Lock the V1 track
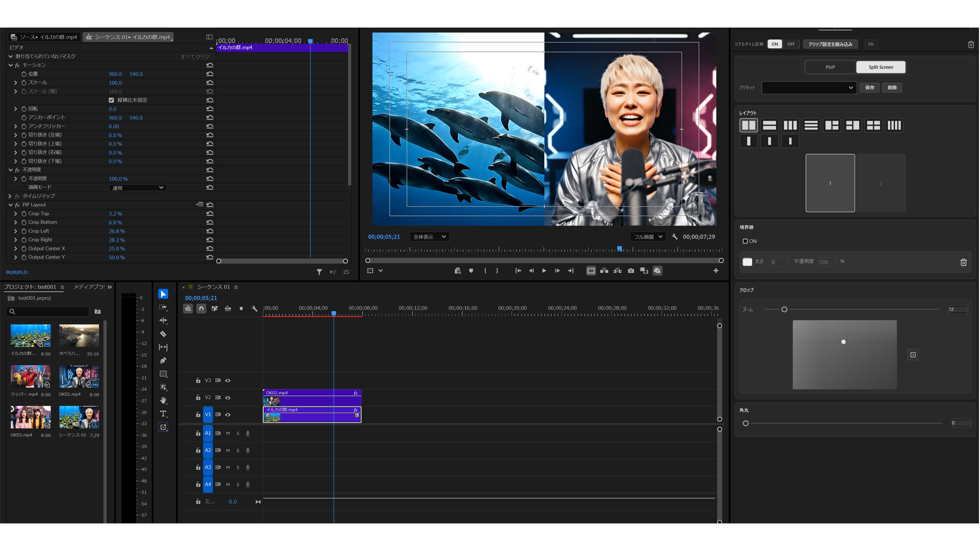The image size is (980, 551). click(x=198, y=414)
